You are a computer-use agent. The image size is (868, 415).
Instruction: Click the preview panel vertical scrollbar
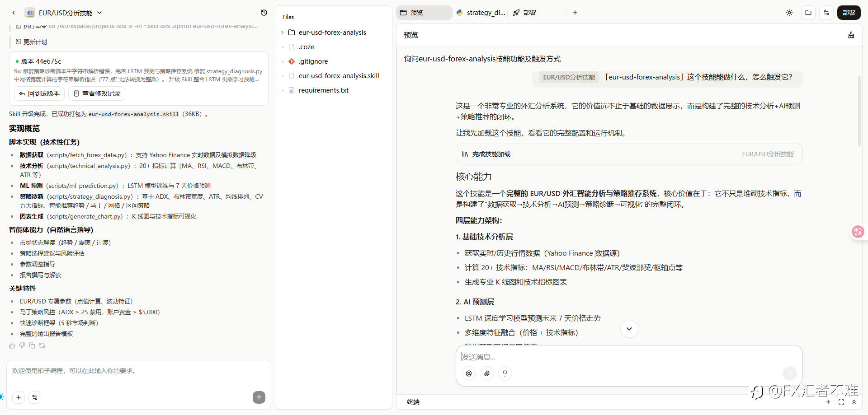coord(859,111)
